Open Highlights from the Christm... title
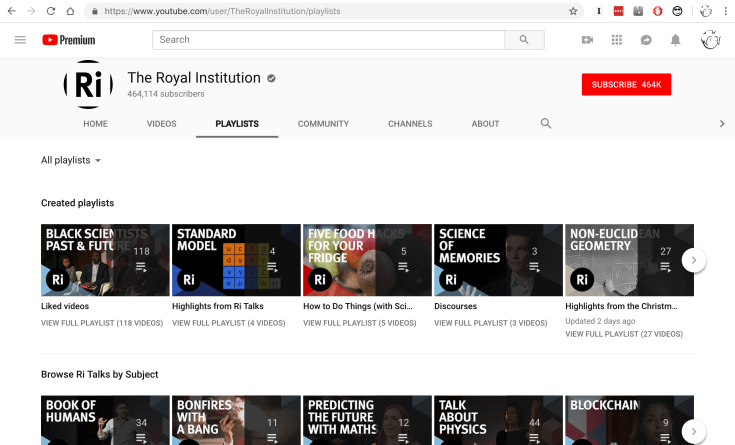This screenshot has height=445, width=735. [621, 306]
